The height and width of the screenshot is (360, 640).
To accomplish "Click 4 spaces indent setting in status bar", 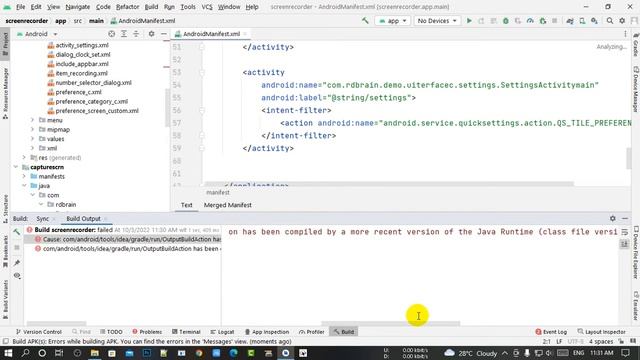I will coord(601,341).
